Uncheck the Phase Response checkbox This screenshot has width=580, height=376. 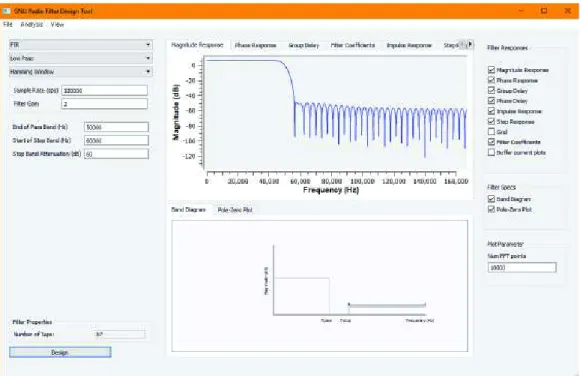[491, 80]
